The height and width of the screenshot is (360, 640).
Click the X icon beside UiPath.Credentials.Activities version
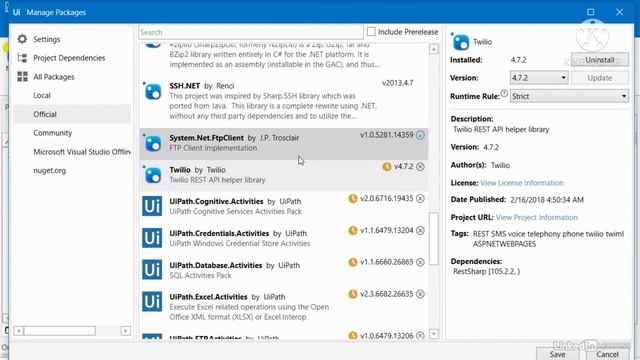(420, 231)
